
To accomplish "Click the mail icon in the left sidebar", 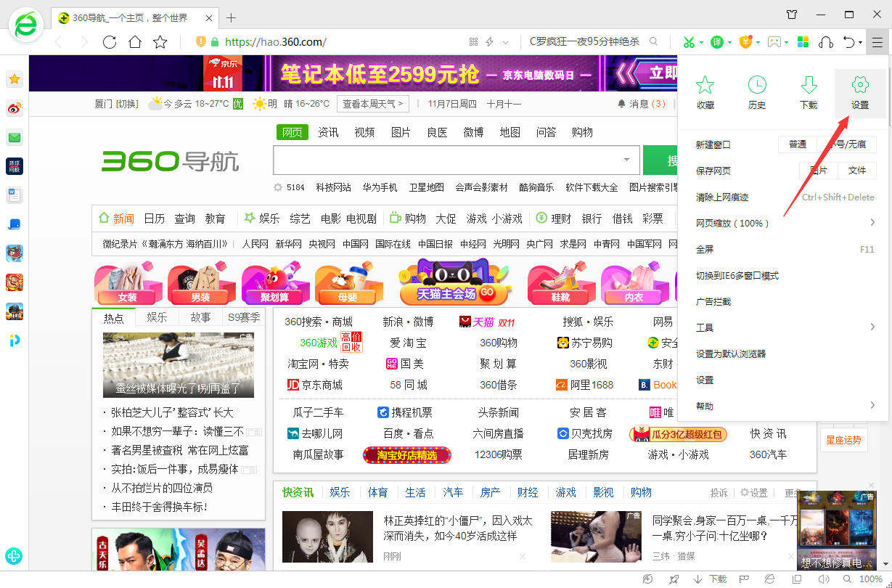I will [14, 136].
